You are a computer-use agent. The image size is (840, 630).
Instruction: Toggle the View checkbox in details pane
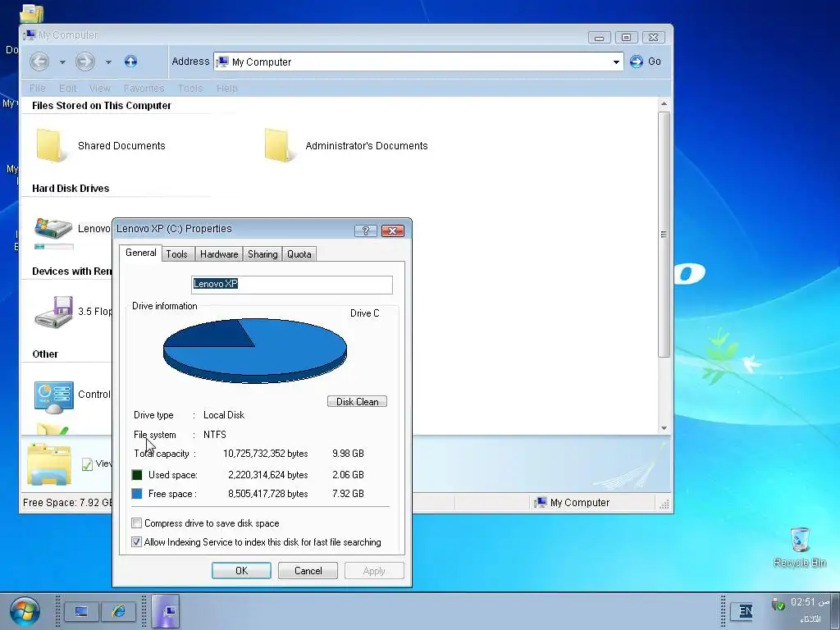click(87, 464)
